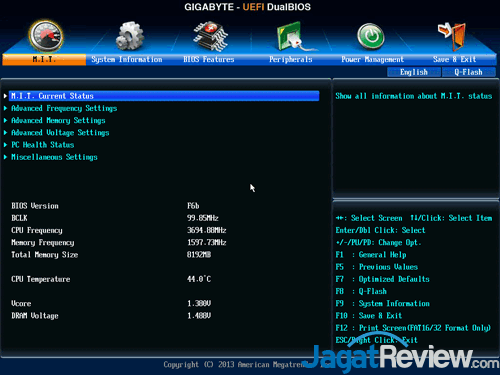Image resolution: width=500 pixels, height=375 pixels.
Task: Click the CPU Frequency label
Action: [x=37, y=230]
